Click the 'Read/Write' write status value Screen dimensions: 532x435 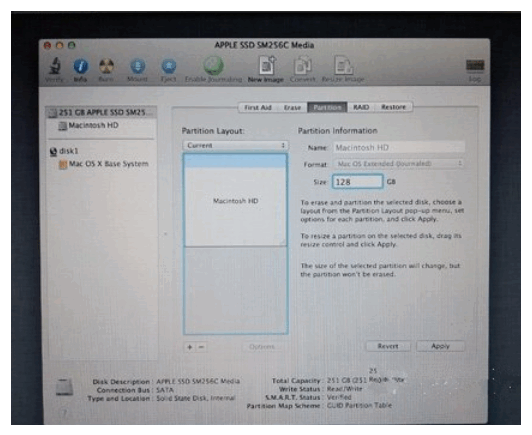[x=344, y=389]
